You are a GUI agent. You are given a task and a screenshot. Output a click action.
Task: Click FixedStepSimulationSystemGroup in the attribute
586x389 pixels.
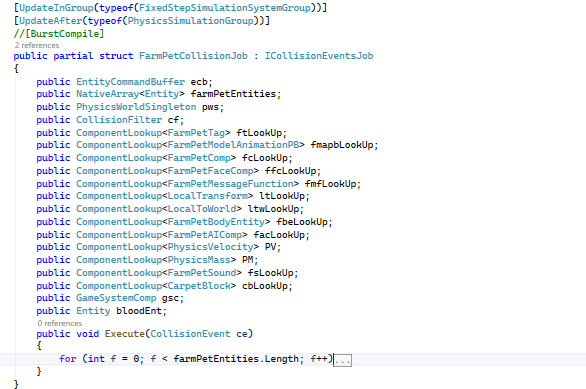pos(225,8)
